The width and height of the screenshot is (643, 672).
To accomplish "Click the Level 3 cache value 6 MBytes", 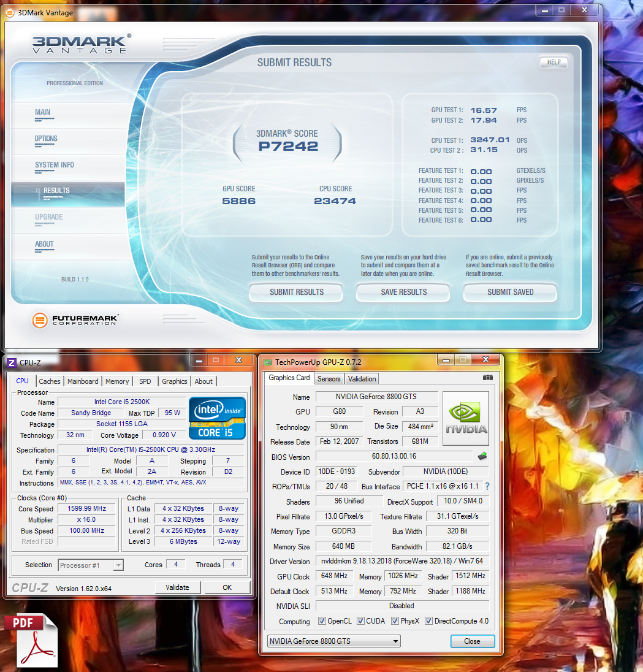I will (x=183, y=542).
